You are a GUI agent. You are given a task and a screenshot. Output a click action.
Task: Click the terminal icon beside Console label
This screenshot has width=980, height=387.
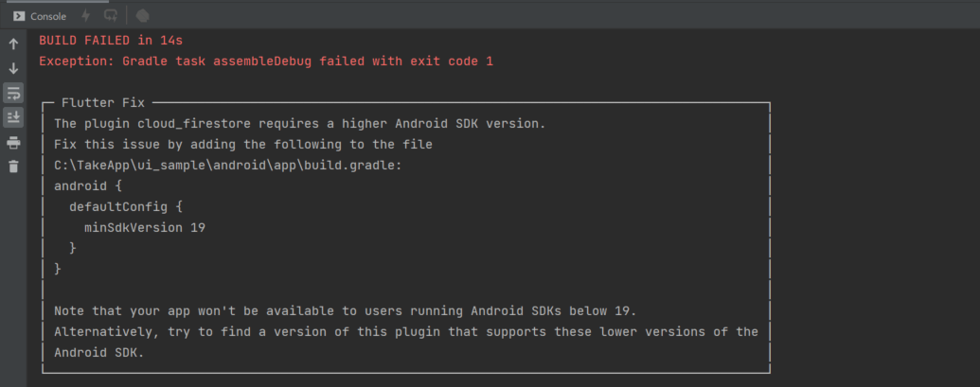[x=19, y=16]
